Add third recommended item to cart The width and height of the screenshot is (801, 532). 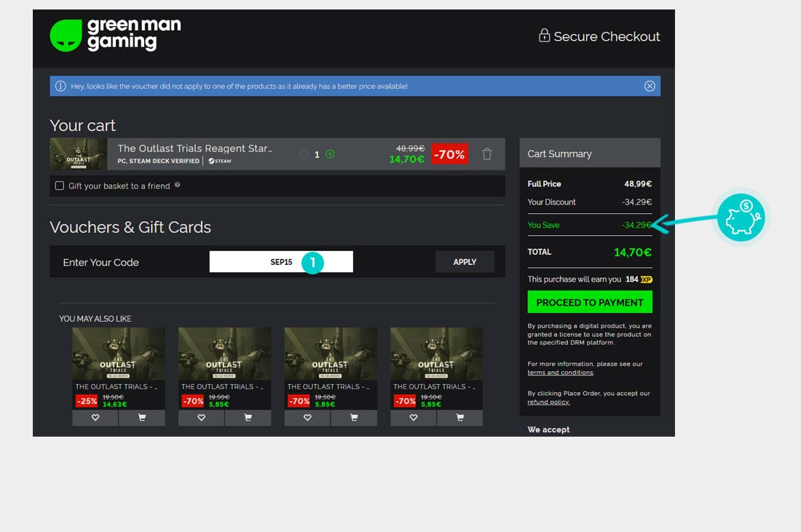coord(354,418)
